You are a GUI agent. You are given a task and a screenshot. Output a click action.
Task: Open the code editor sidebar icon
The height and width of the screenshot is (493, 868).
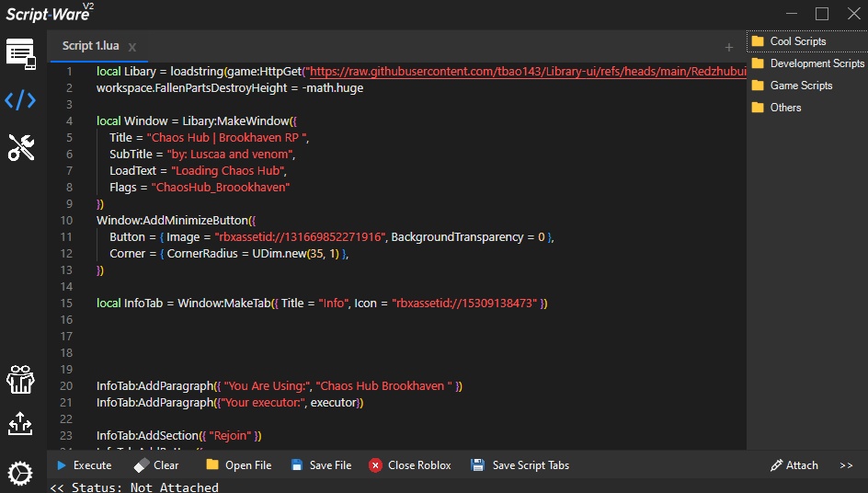tap(20, 100)
